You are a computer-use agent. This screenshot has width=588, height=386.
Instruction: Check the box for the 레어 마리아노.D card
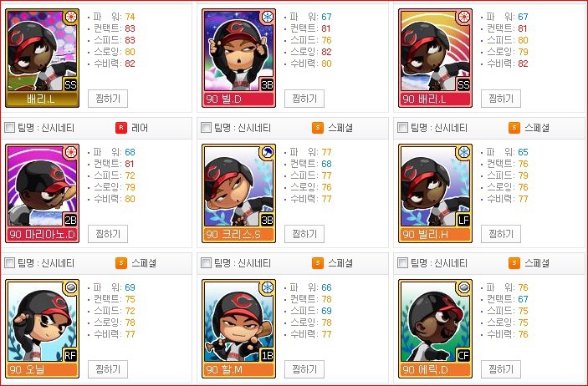[10, 128]
